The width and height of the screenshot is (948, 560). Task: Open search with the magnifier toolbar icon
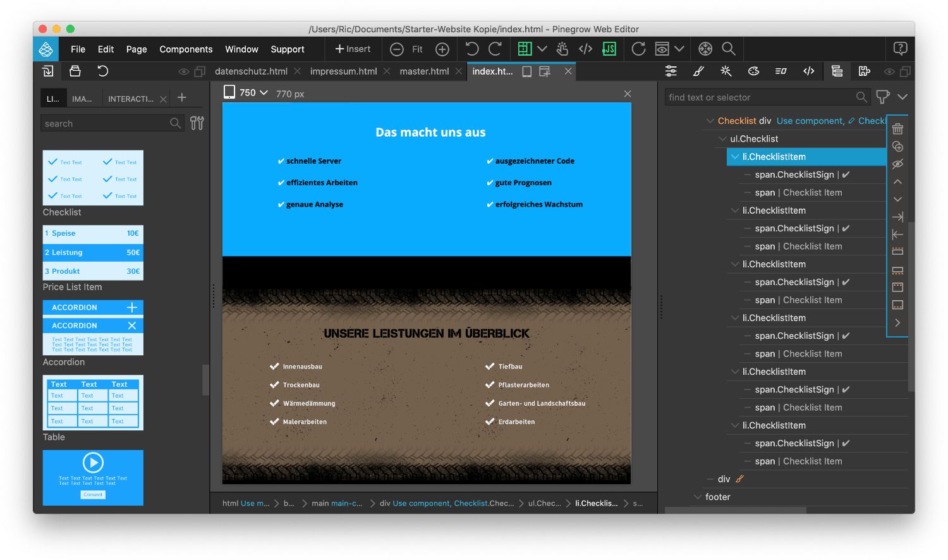pyautogui.click(x=729, y=49)
